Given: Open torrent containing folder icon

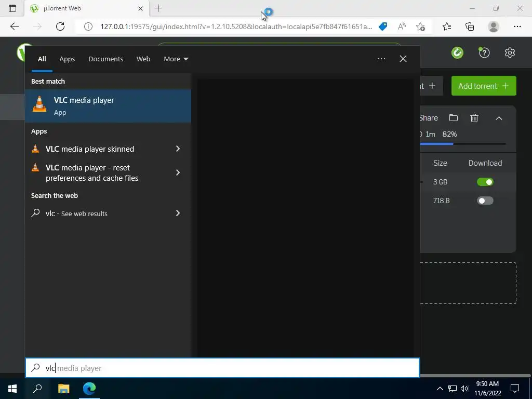Looking at the screenshot, I should tap(453, 118).
